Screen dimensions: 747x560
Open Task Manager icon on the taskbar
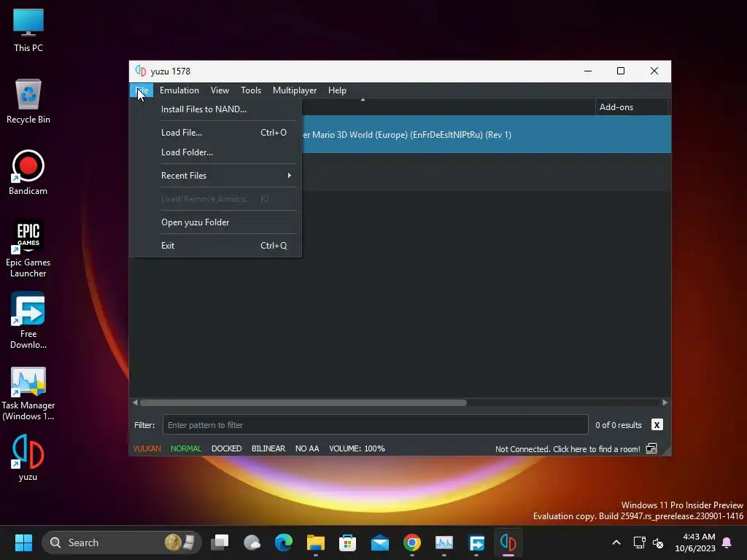tap(444, 542)
